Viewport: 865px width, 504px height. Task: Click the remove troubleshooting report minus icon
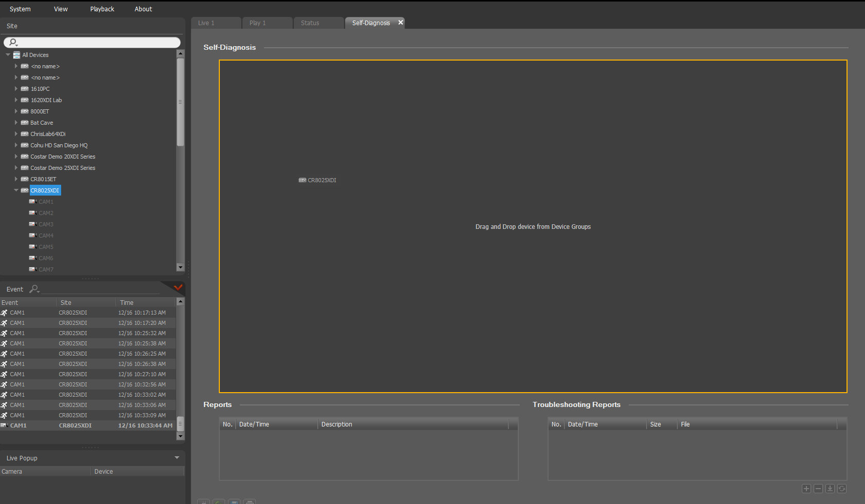[x=818, y=489]
